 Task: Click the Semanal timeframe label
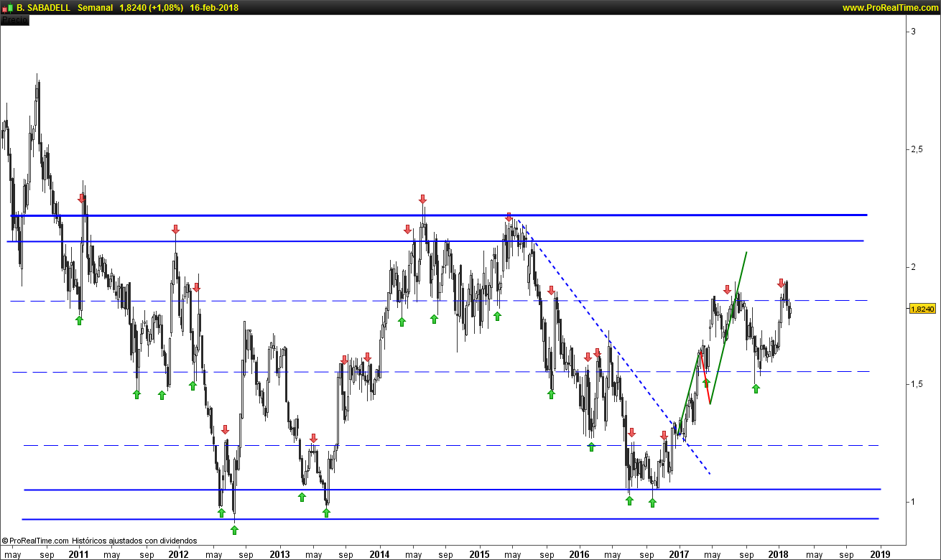click(x=96, y=8)
